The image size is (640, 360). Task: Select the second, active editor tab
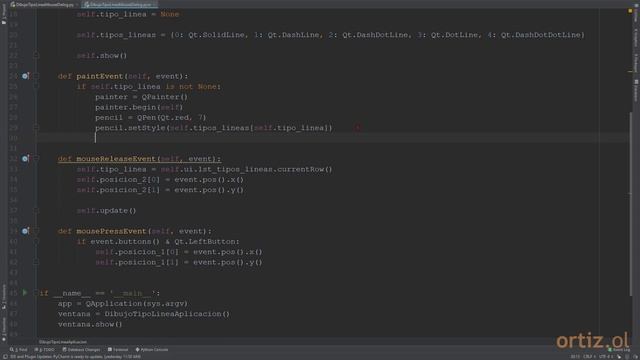(x=119, y=5)
